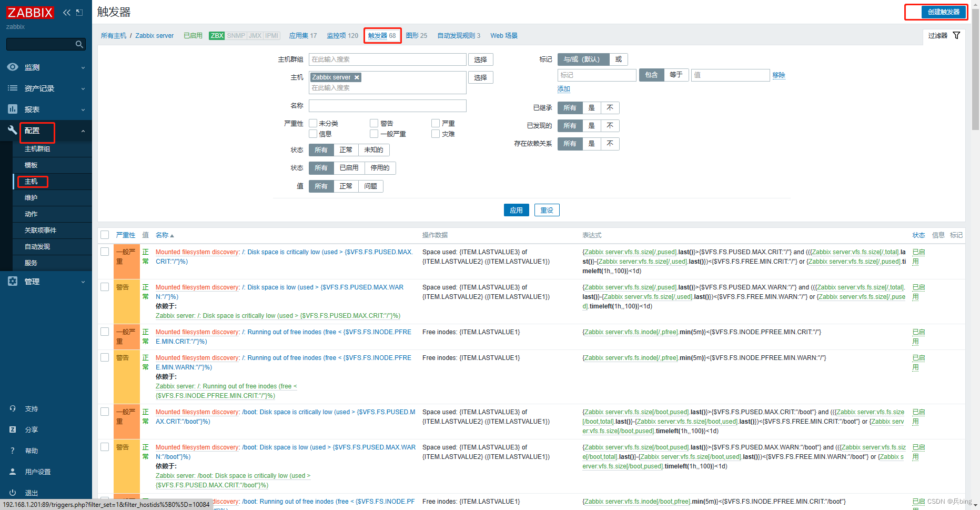Select checkbox for '/: Disk space is low' row
The image size is (980, 510).
point(105,287)
